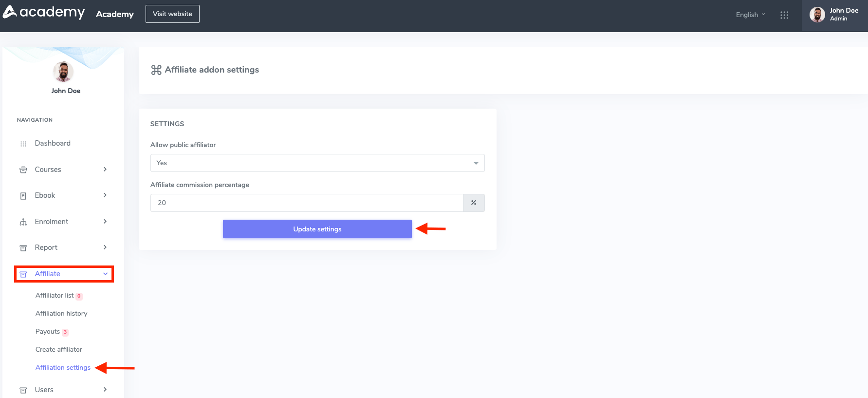This screenshot has width=868, height=398.
Task: Click the Visit website button
Action: pyautogui.click(x=172, y=14)
